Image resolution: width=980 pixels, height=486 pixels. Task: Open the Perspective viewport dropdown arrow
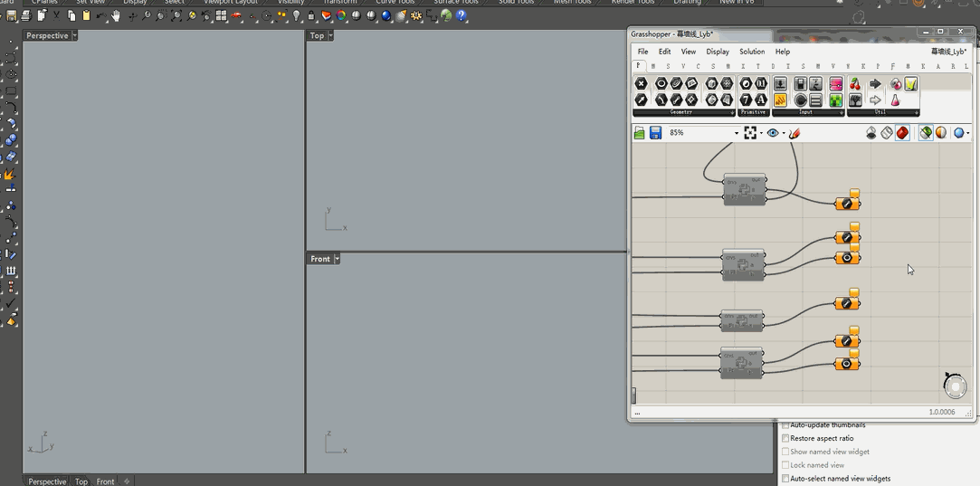(x=74, y=35)
